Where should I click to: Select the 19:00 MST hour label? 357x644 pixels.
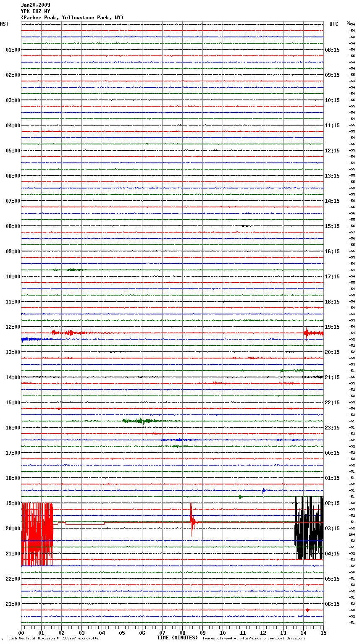point(13,503)
